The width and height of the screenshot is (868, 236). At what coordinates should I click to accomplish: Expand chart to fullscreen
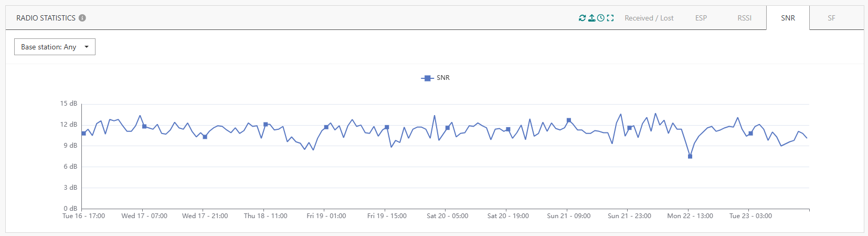610,18
